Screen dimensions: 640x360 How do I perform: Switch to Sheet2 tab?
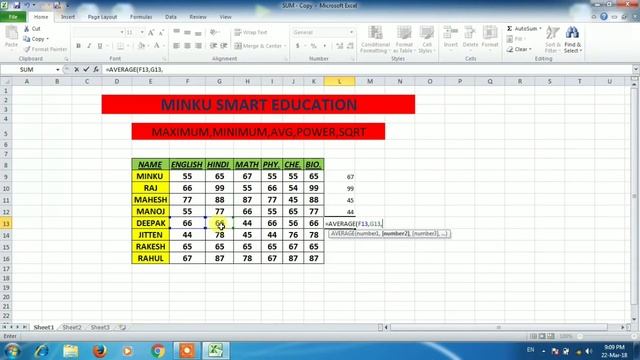pyautogui.click(x=72, y=327)
